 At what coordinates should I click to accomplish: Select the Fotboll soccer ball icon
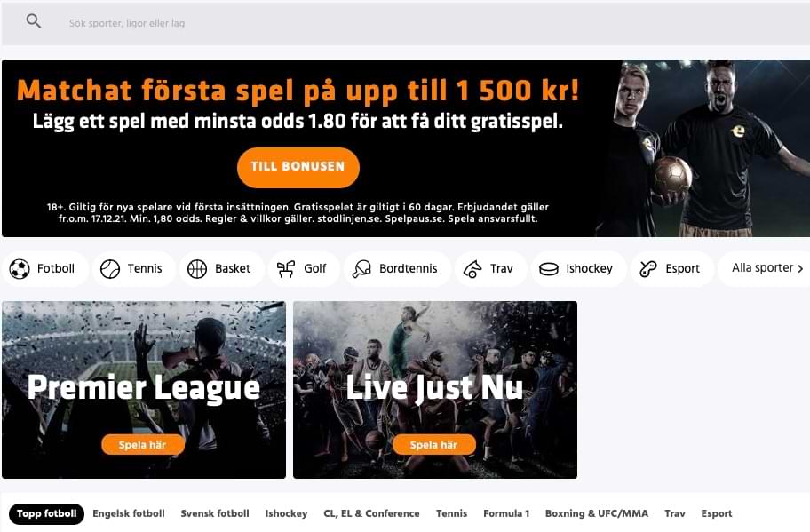pos(20,268)
